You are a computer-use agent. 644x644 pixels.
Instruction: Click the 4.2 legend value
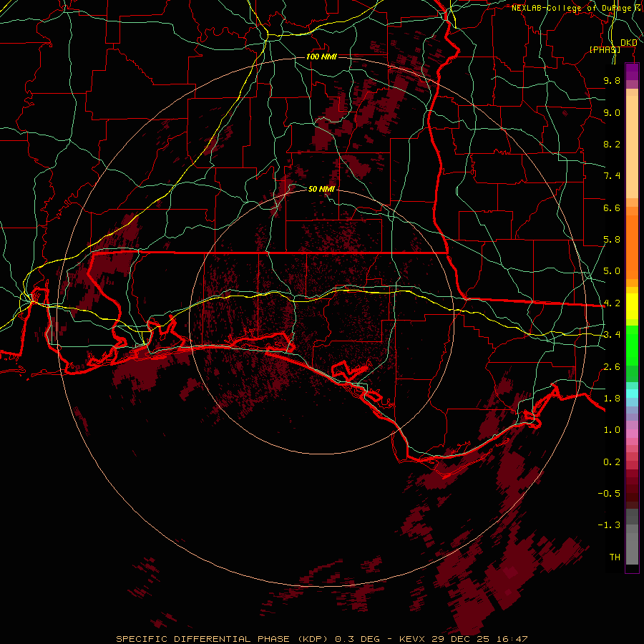click(x=612, y=303)
